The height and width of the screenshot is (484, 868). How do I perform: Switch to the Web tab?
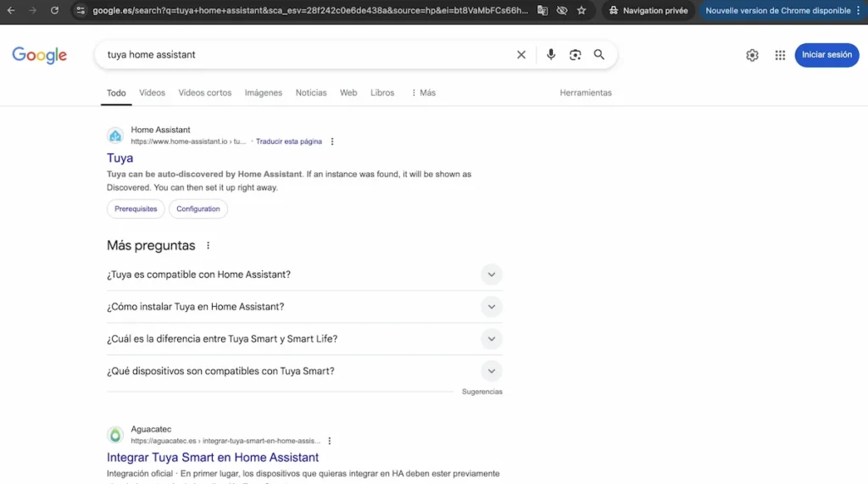click(x=348, y=93)
